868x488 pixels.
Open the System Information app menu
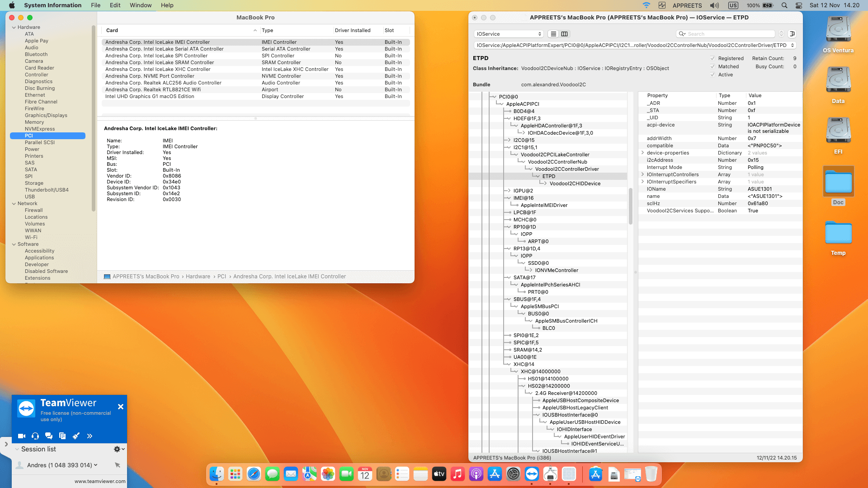pos(53,5)
